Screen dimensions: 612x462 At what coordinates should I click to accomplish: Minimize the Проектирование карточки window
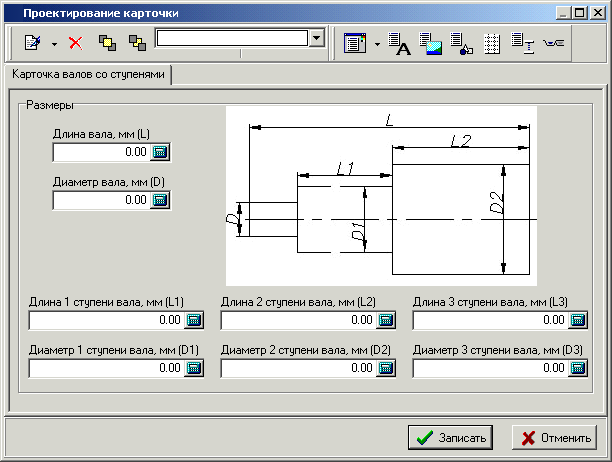point(564,13)
